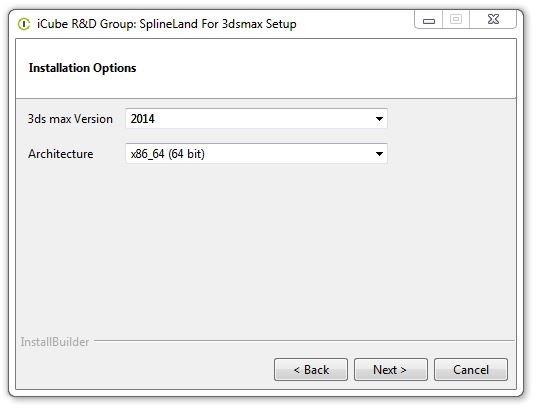
Task: Proceed with the Next > button
Action: coord(391,370)
